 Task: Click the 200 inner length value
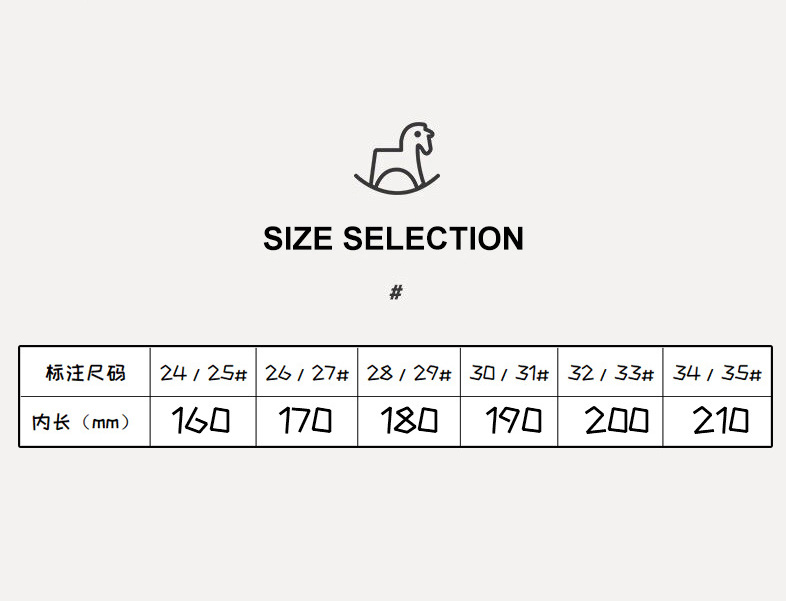[616, 421]
